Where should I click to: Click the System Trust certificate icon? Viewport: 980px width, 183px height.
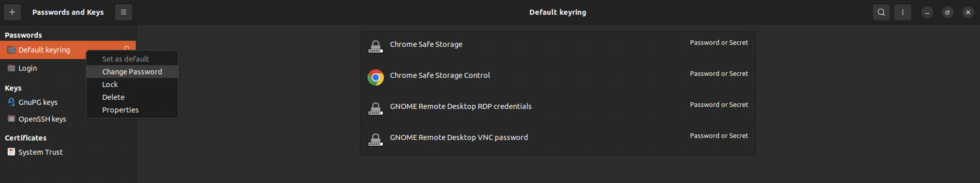tap(11, 152)
